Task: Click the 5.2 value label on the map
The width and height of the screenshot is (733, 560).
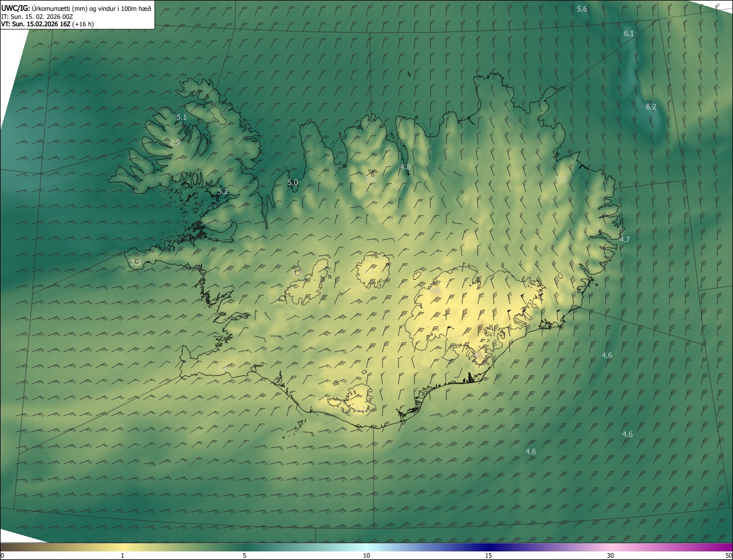Action: click(x=223, y=192)
